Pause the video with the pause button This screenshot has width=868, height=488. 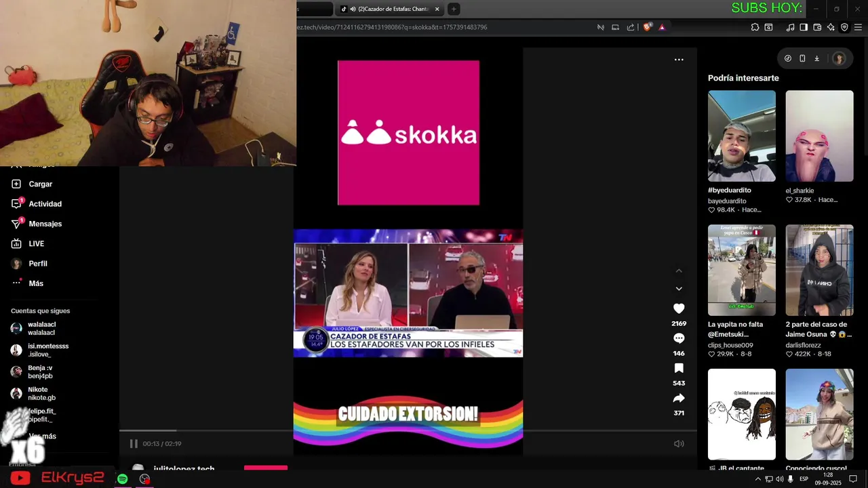[134, 443]
